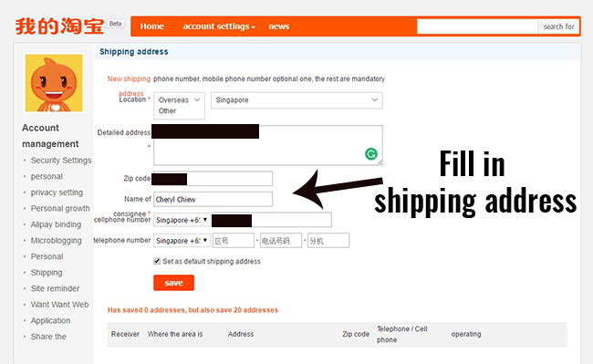Click the orange mascot profile avatar
The image size is (593, 364).
[x=54, y=83]
